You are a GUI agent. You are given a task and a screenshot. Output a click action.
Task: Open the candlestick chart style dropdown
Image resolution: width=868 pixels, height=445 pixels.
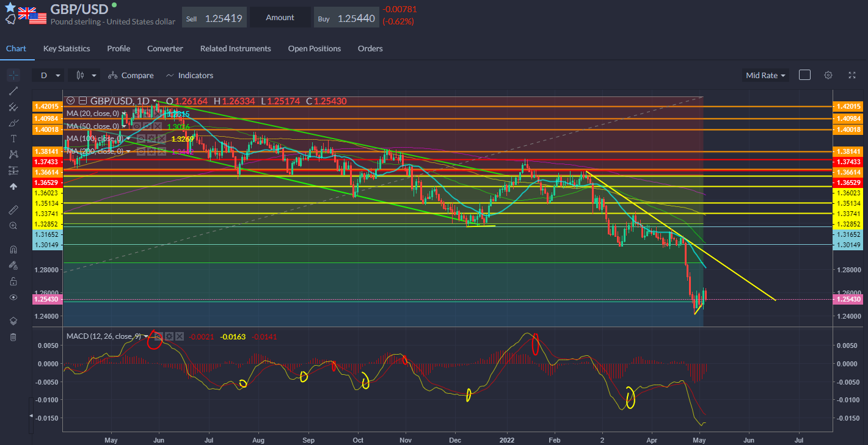pos(85,75)
